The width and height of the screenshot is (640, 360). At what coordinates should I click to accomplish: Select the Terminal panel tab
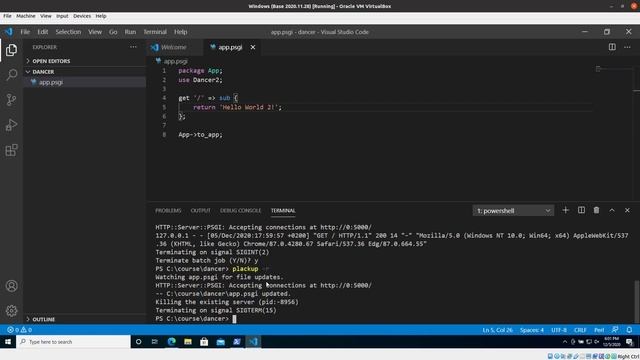283,211
